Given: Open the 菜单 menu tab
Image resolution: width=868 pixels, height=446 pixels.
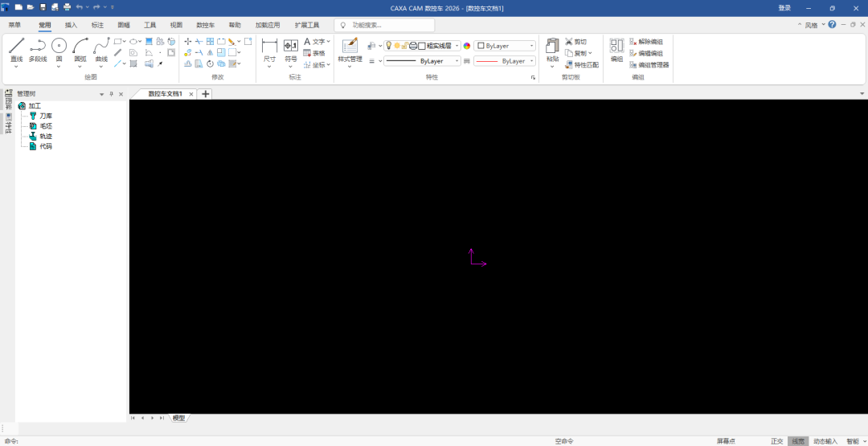Looking at the screenshot, I should pos(14,25).
